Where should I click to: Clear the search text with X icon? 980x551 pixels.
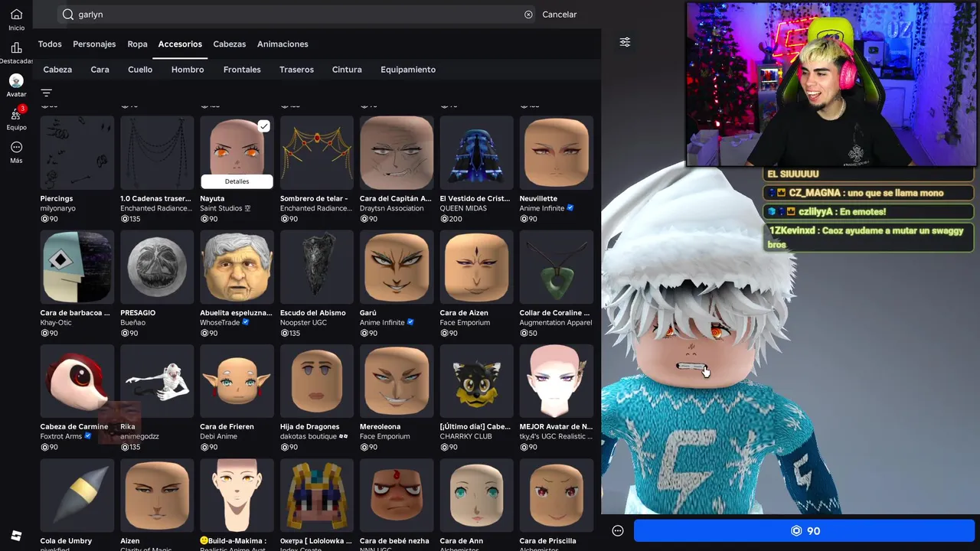[x=528, y=15]
